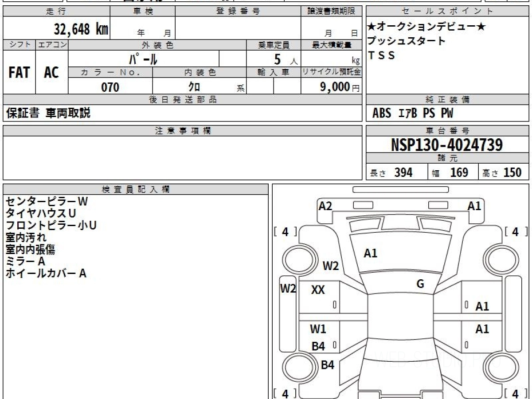This screenshot has height=399, width=532.
Task: Select the recycle deposit 9,000円
Action: [340, 87]
